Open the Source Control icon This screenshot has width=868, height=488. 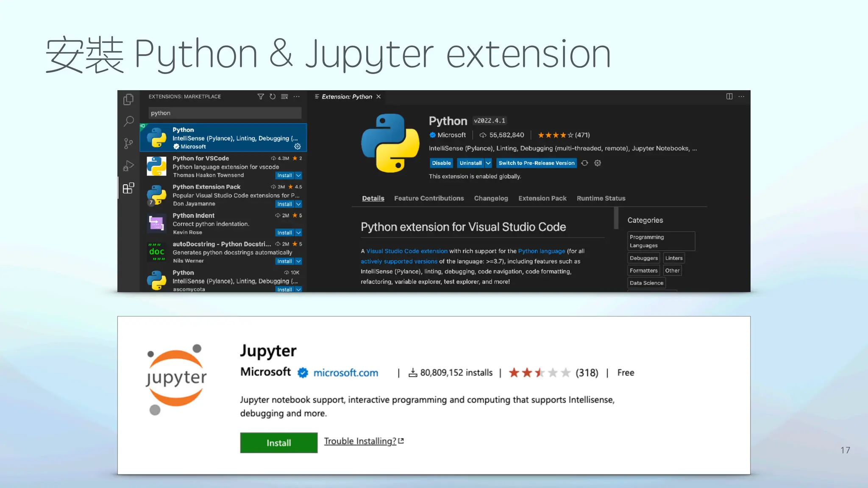point(128,144)
